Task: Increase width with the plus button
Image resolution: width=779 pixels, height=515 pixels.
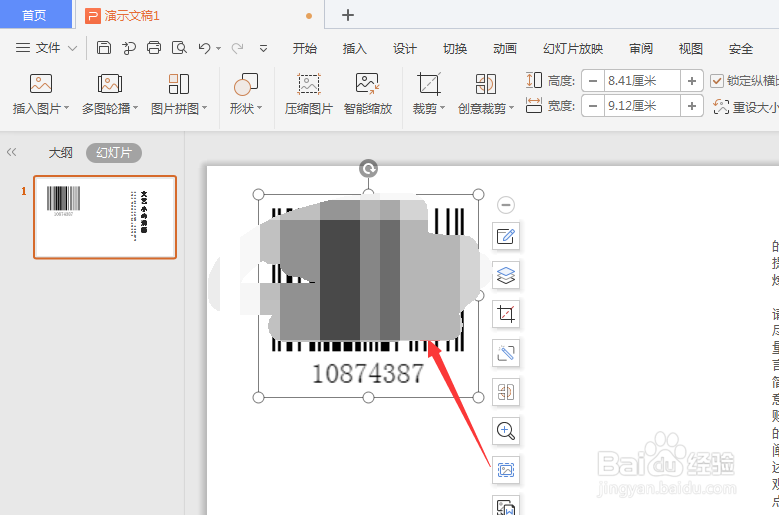Action: (x=692, y=106)
